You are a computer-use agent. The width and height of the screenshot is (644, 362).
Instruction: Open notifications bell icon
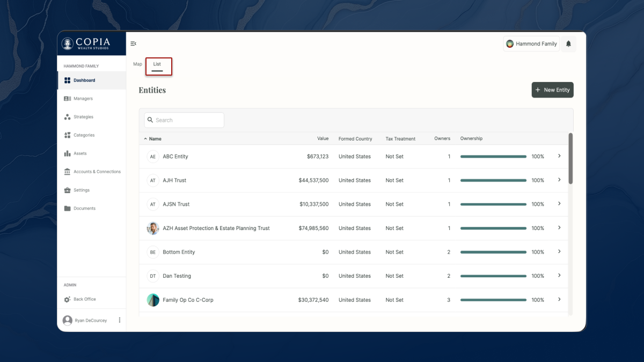[x=568, y=44]
